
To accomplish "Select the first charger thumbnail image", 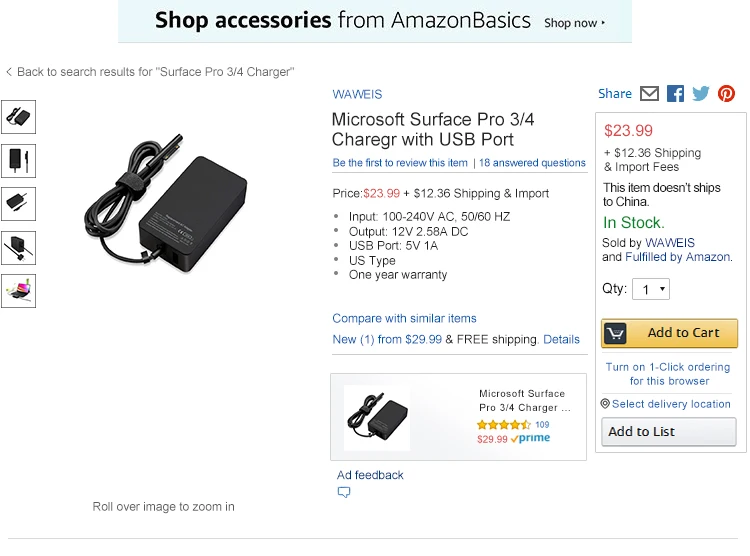I will coord(18,116).
